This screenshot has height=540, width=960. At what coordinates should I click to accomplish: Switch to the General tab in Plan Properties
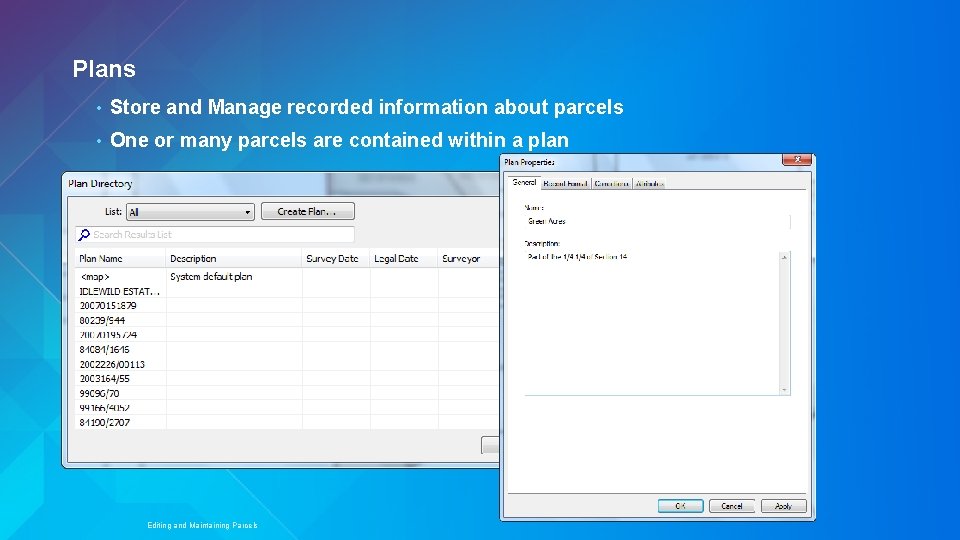click(524, 182)
